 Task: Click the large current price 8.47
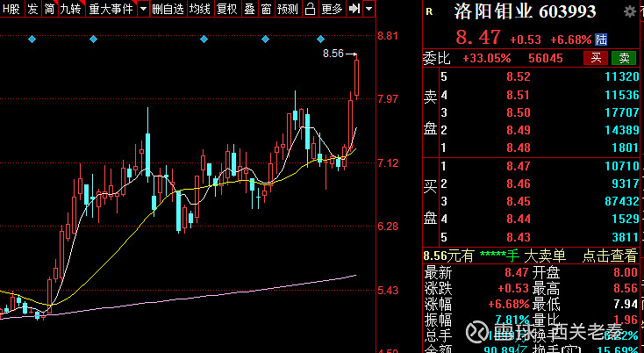point(478,38)
